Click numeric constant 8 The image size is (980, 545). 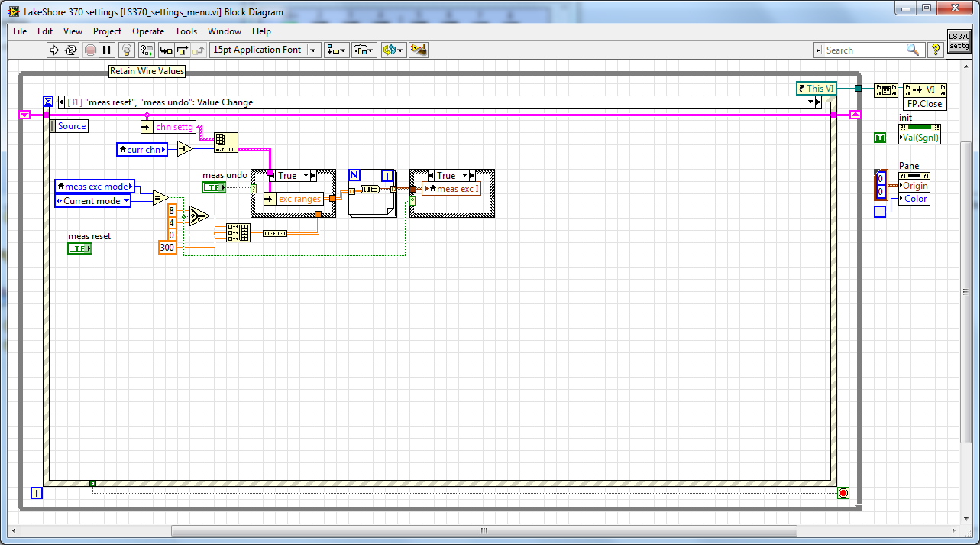[x=171, y=210]
